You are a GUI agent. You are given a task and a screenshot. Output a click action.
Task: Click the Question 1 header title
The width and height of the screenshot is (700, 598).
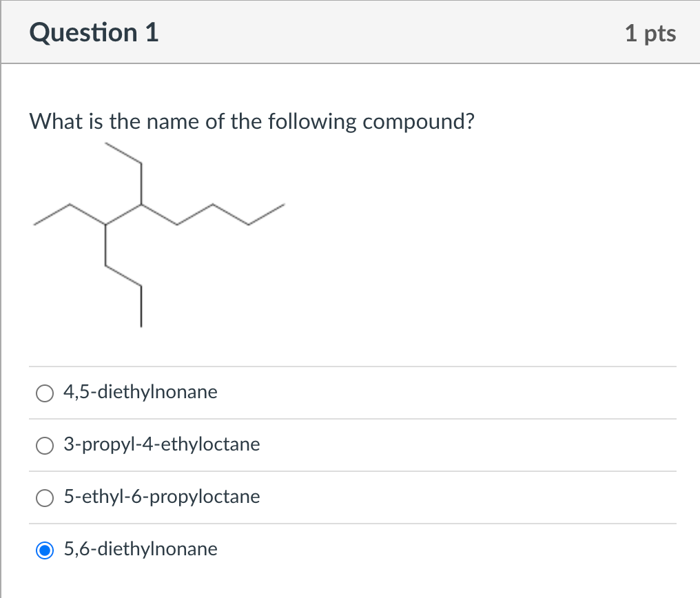click(x=94, y=32)
